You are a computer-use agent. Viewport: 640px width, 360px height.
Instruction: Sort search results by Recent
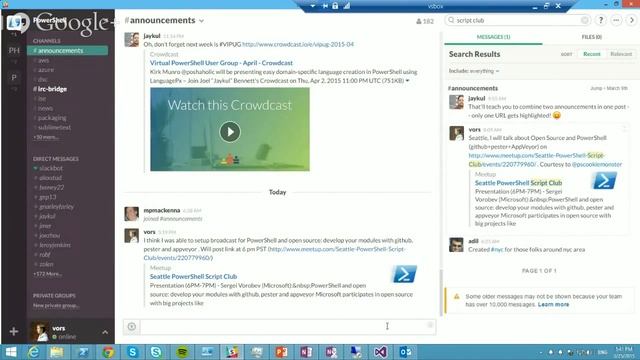click(591, 54)
